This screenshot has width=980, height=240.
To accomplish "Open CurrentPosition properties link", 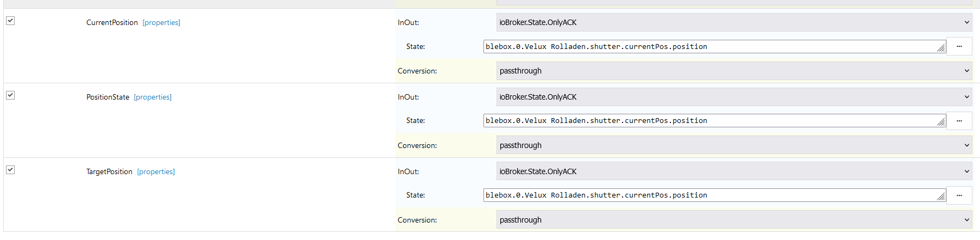I will [161, 22].
